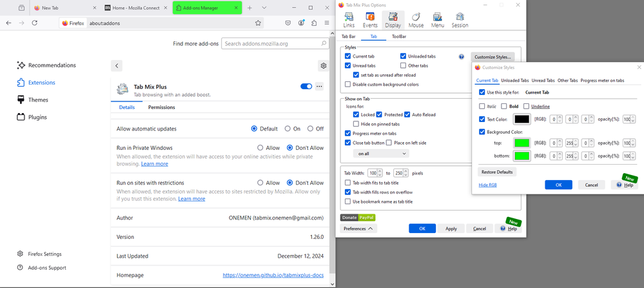Screen dimensions: 644x288
Task: Enable the Other tabs style checkbox
Action: (x=404, y=65)
